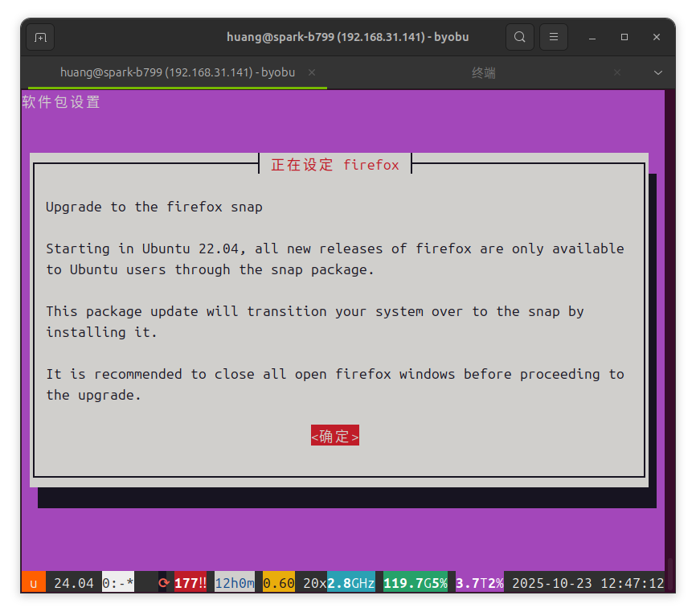Viewport: 696px width, 616px height.
Task: Click the 12:47:12 clock in status bar
Action: pyautogui.click(x=633, y=583)
